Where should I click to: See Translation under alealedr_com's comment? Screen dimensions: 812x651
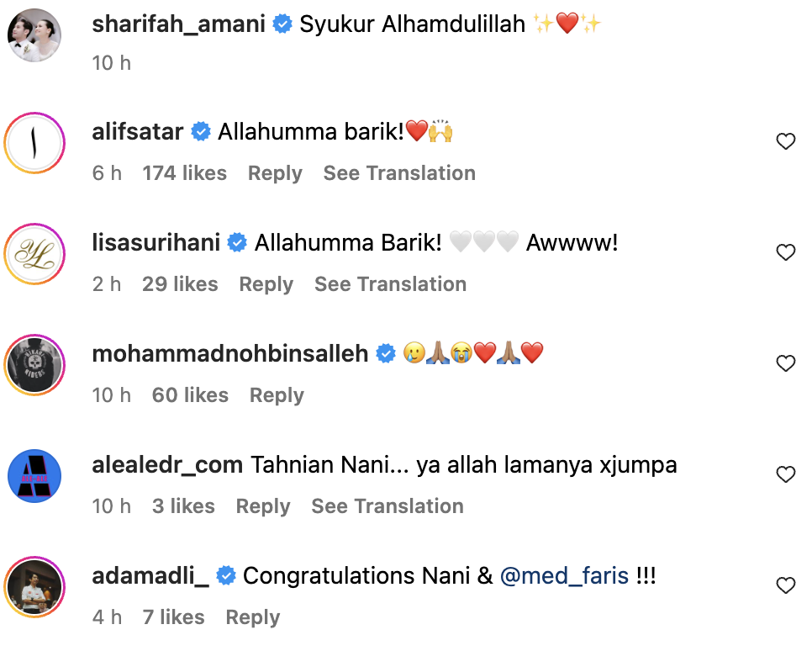pyautogui.click(x=387, y=506)
